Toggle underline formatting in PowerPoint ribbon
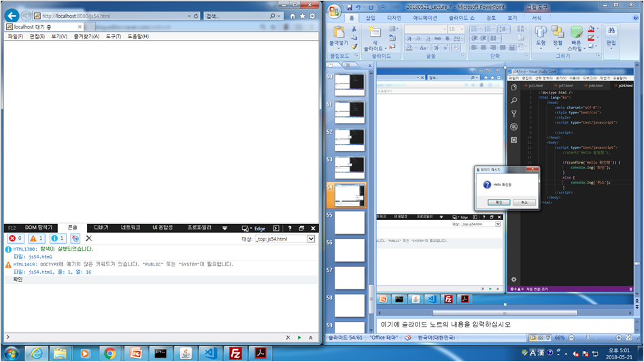The width and height of the screenshot is (644, 362). coord(428,39)
